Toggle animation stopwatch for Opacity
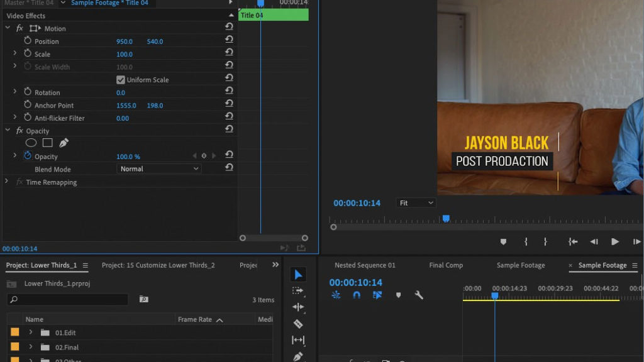This screenshot has height=362, width=644. 28,156
